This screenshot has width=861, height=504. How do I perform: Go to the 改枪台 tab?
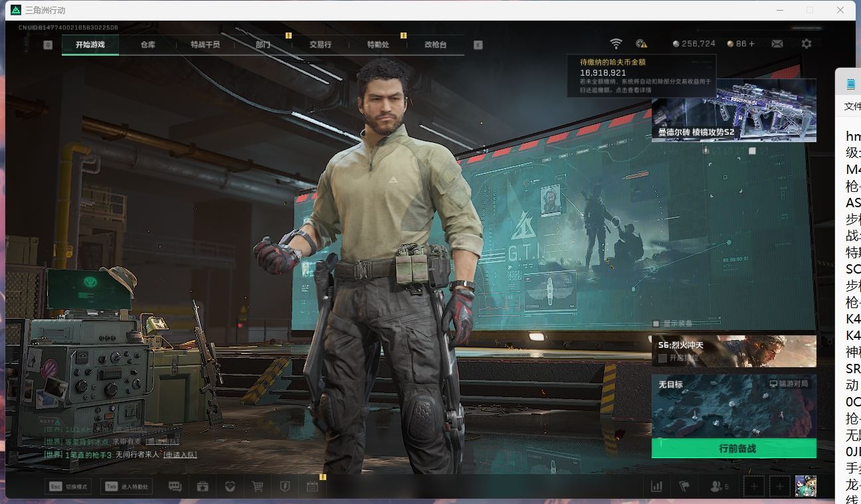tap(435, 44)
